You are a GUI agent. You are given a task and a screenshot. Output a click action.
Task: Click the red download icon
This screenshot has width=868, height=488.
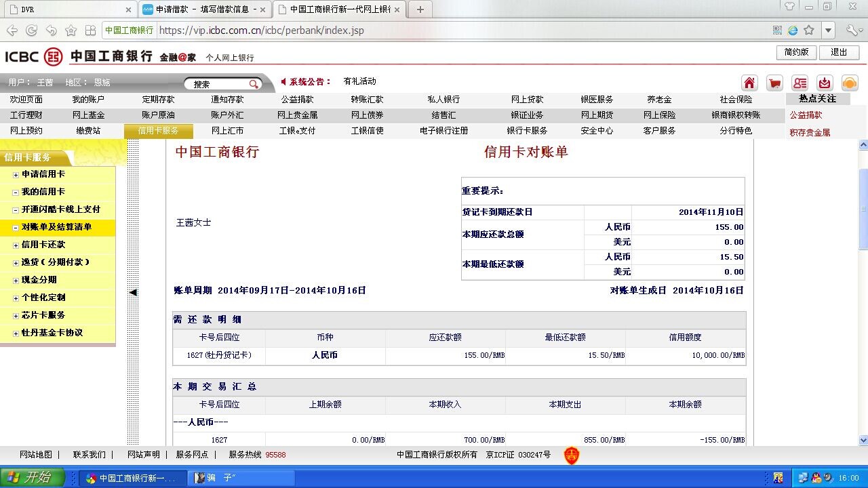(x=825, y=83)
